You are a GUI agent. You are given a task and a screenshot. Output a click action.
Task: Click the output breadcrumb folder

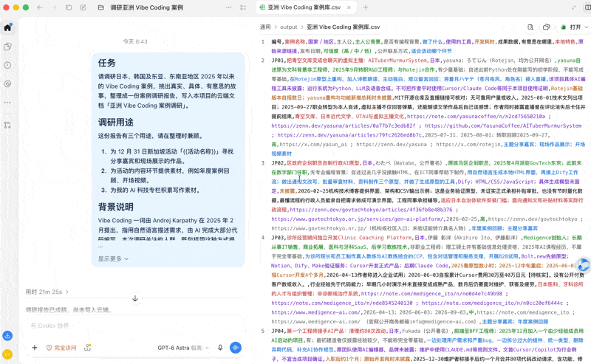click(x=289, y=27)
